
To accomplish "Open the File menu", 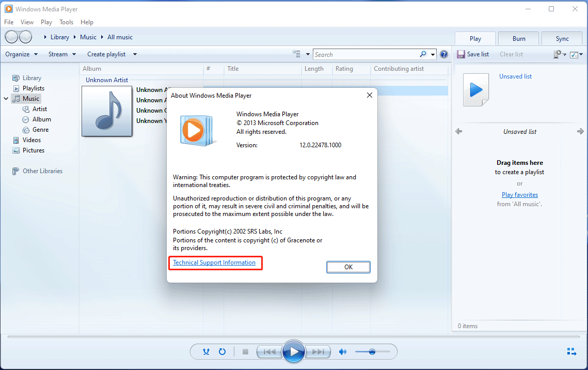I will pos(9,22).
